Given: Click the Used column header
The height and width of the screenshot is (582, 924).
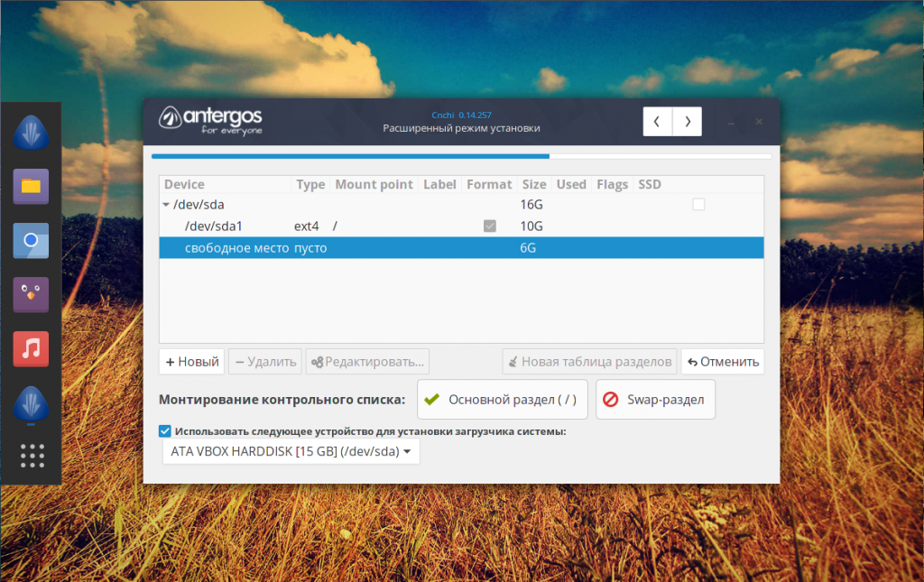Looking at the screenshot, I should tap(571, 184).
